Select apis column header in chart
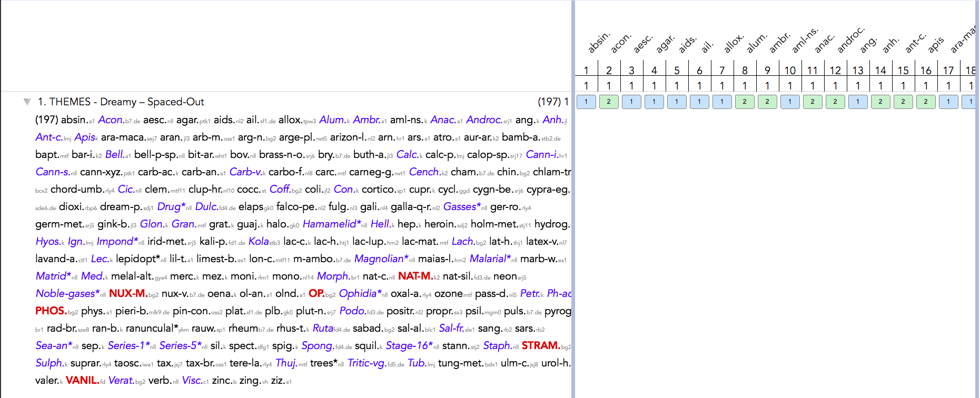Viewport: 980px width, 398px height. point(936,45)
